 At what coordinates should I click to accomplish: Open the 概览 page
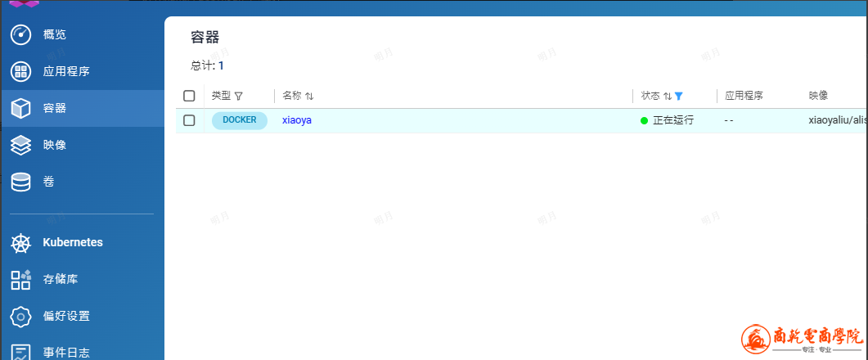(55, 34)
